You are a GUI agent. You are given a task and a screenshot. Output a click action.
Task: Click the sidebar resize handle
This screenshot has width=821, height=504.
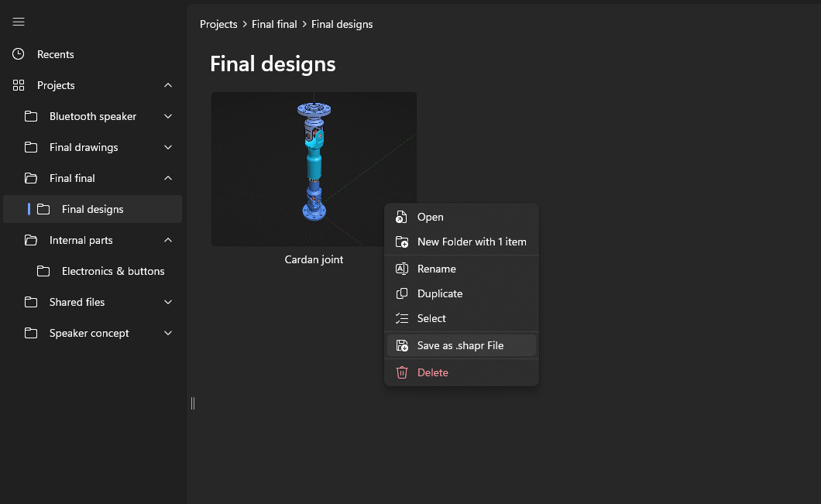(x=193, y=403)
